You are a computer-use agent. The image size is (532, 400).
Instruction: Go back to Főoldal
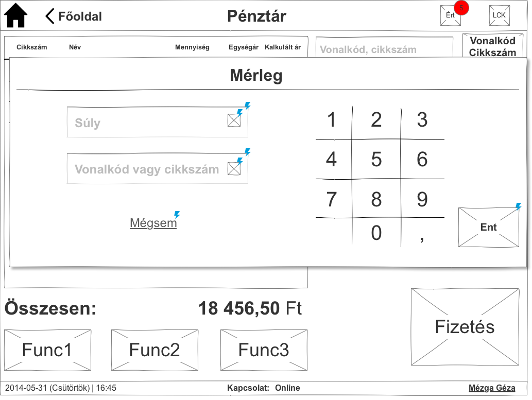(x=73, y=16)
